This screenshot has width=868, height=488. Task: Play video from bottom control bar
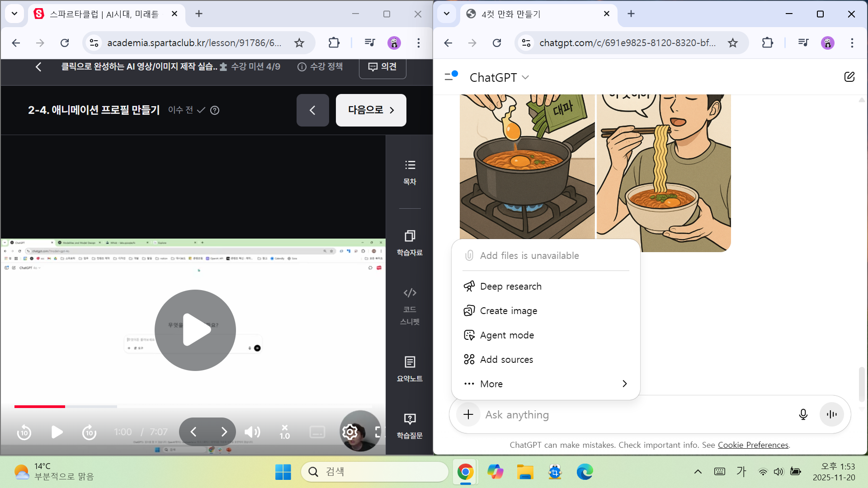tap(57, 432)
